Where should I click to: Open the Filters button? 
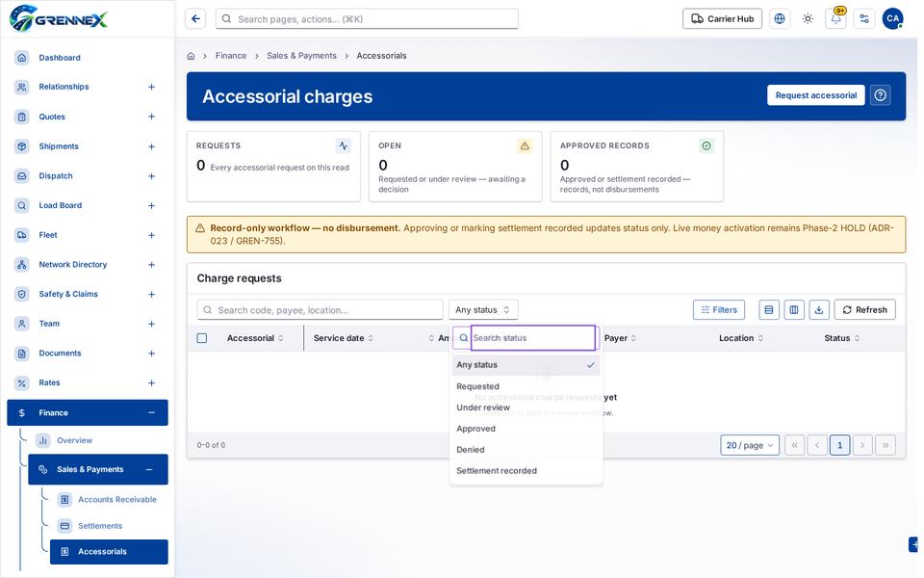click(719, 309)
